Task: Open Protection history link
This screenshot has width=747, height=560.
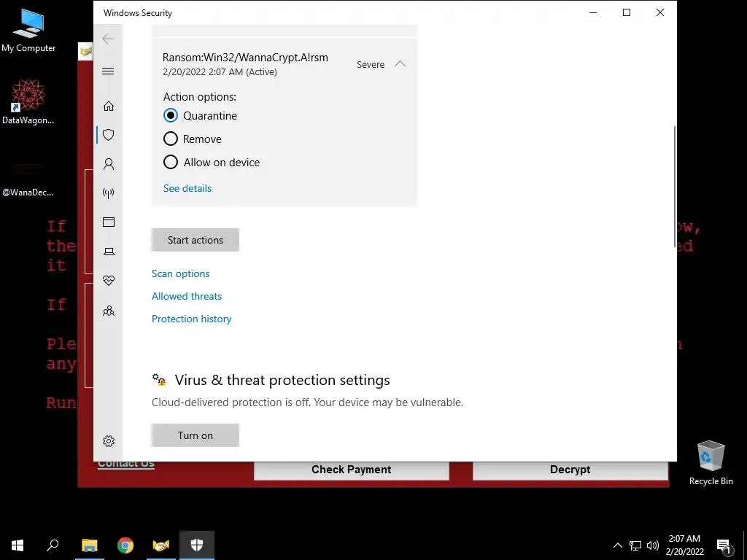Action: (192, 319)
